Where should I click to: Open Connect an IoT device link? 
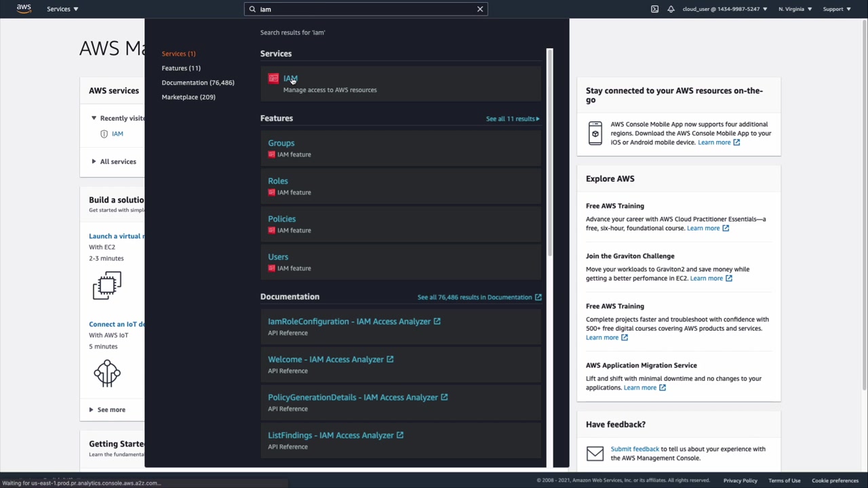(x=116, y=324)
